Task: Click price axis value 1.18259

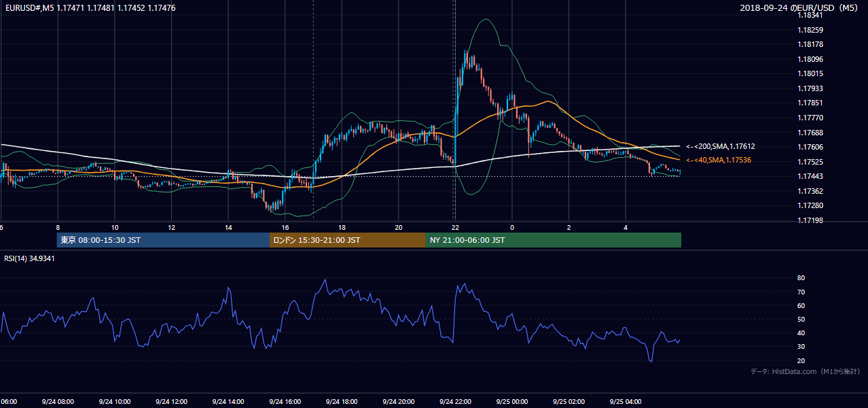Action: click(x=810, y=30)
